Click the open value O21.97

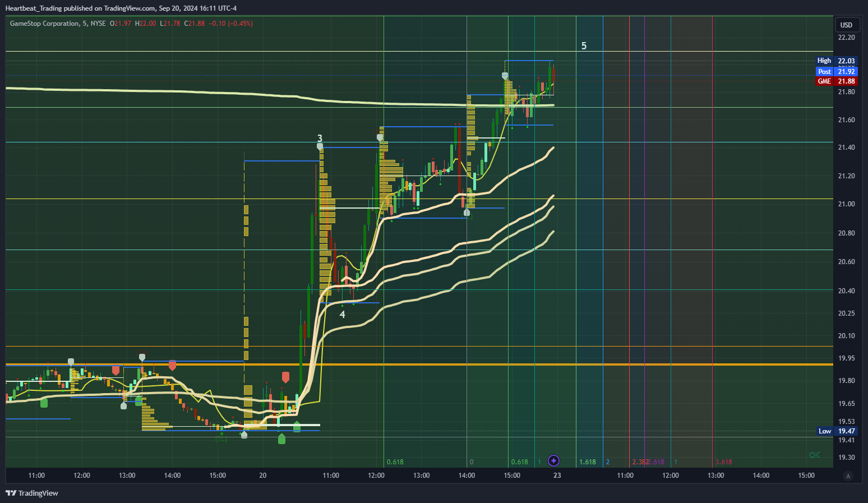tap(121, 24)
